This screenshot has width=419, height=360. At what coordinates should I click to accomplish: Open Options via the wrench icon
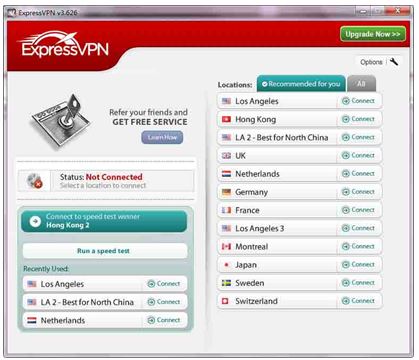(394, 62)
